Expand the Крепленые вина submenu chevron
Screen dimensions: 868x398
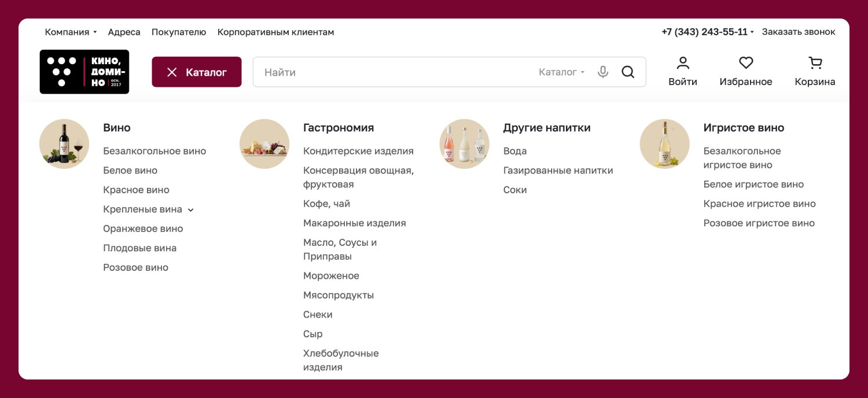(191, 210)
